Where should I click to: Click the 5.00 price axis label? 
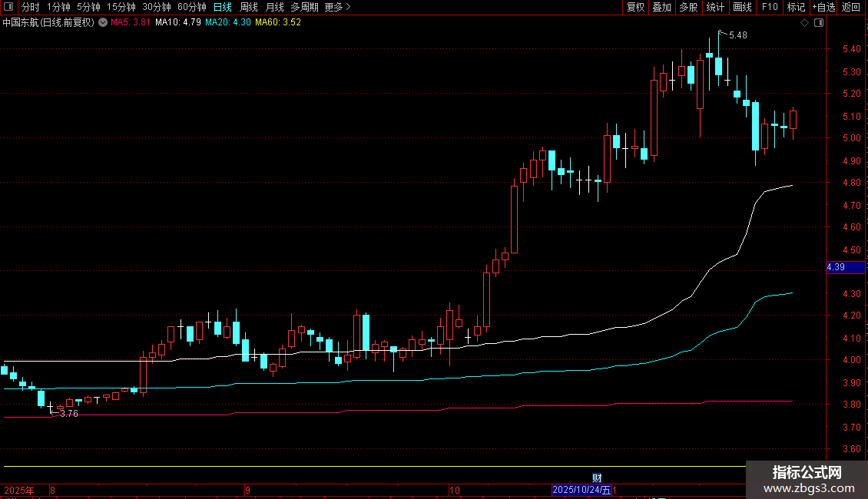click(851, 138)
